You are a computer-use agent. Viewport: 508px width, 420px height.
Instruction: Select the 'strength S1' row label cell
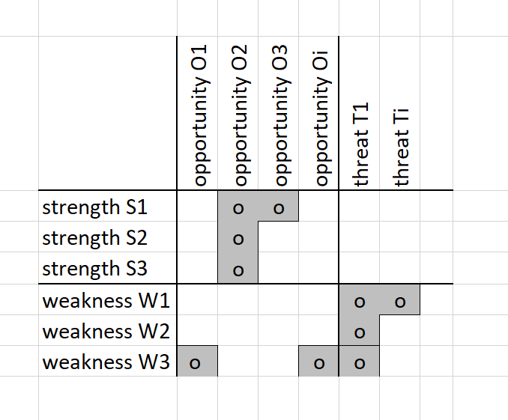click(x=107, y=206)
